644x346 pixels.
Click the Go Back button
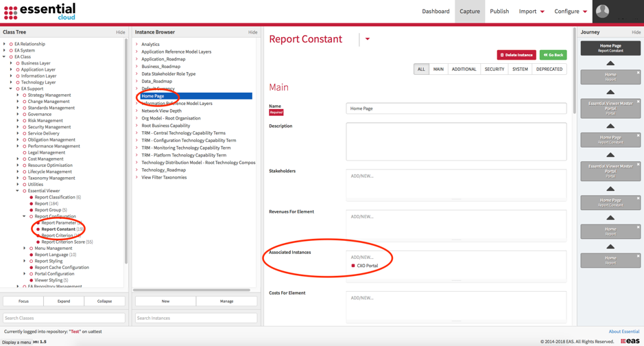coord(553,55)
